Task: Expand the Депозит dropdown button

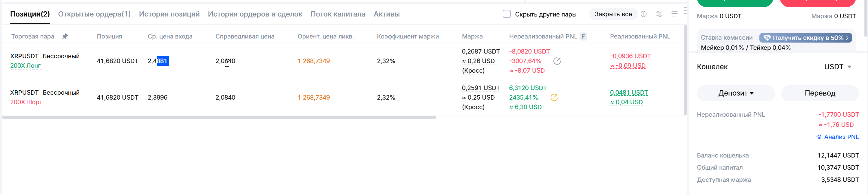Action: (736, 93)
